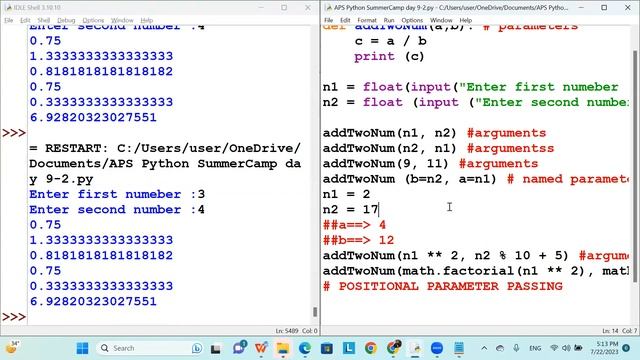Open the second Chrome profile icon
The width and height of the screenshot is (640, 360).
click(x=393, y=348)
